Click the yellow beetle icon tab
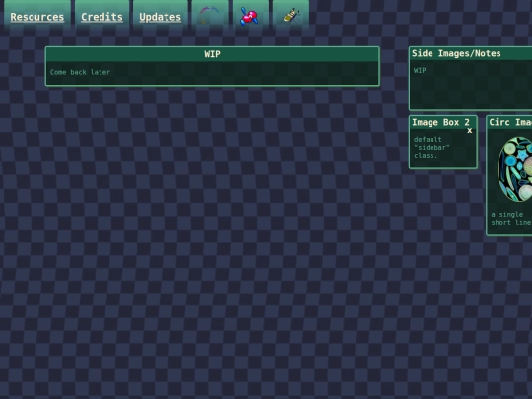Screen dimensions: 532x399 [291, 15]
